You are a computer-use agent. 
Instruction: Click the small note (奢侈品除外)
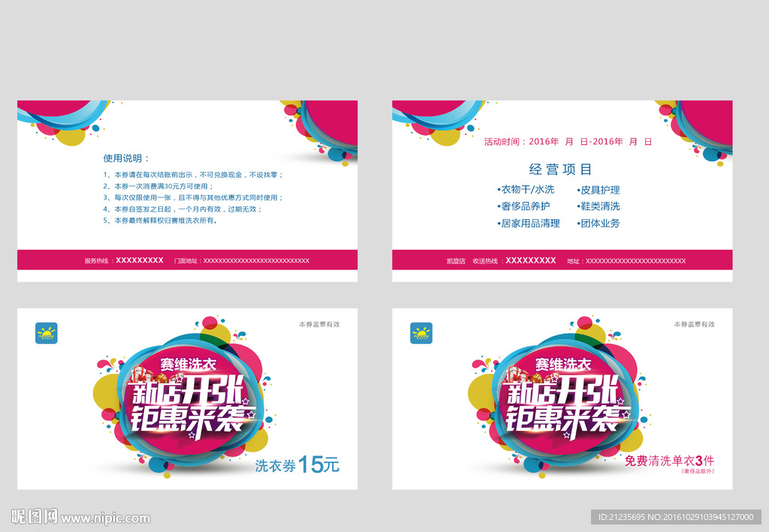pos(698,471)
